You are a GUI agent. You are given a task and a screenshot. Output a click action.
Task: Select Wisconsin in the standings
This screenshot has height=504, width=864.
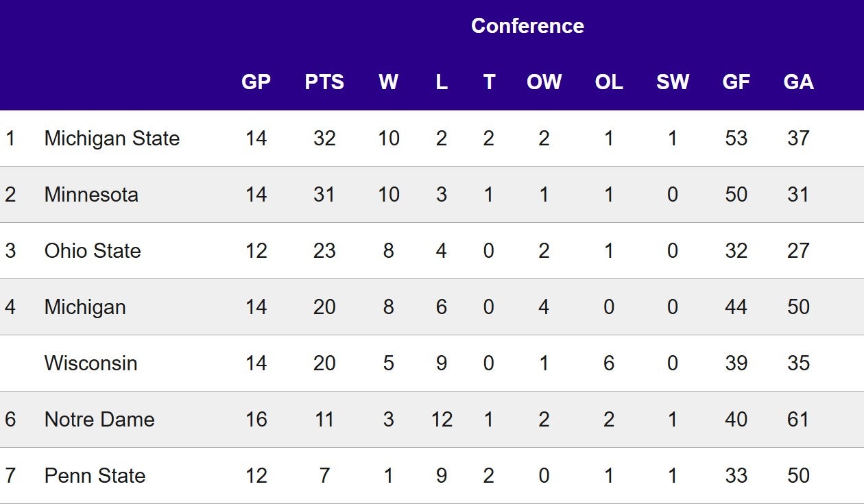(91, 363)
